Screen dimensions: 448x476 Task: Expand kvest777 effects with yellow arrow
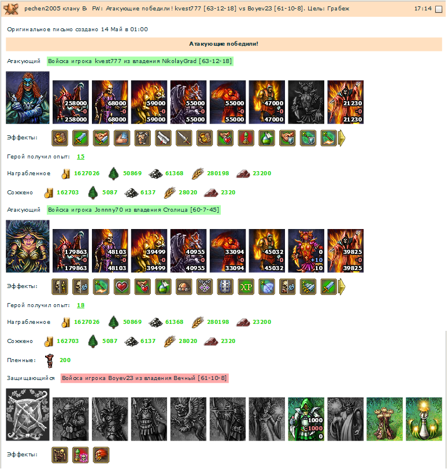point(342,138)
